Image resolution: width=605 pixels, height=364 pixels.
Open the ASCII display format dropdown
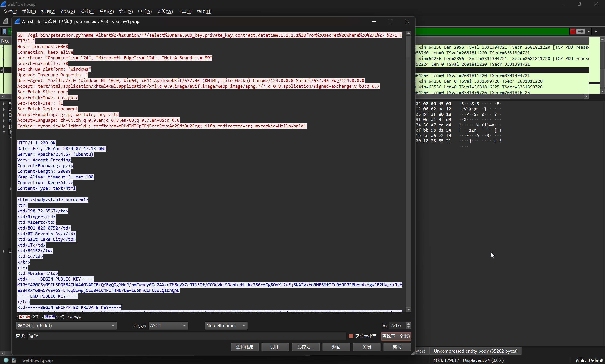pyautogui.click(x=168, y=326)
